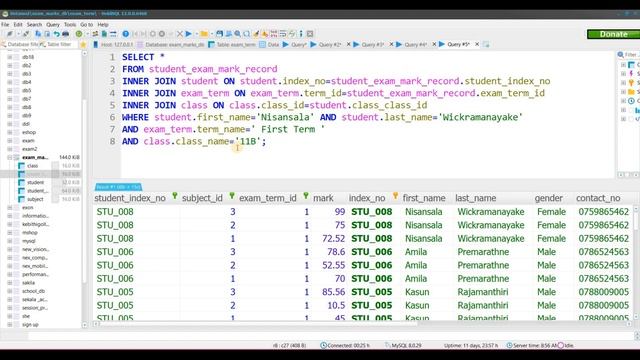The height and width of the screenshot is (360, 640).
Task: Click the green refresh icon
Action: 79,34
